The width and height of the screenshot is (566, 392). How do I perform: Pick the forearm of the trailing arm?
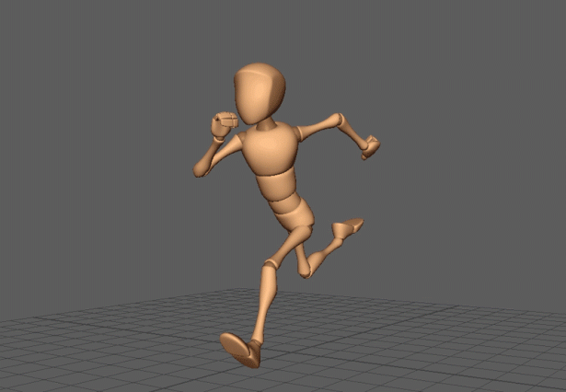[x=354, y=133]
